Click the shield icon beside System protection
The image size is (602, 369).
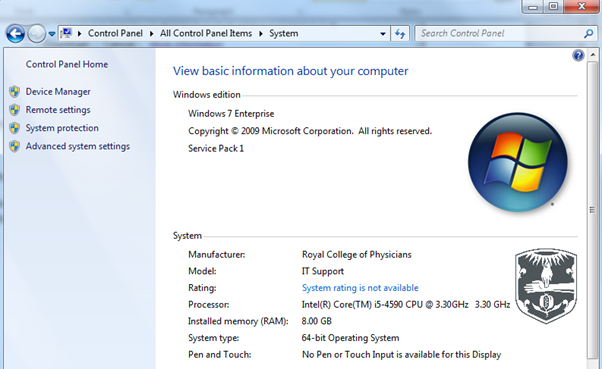point(15,128)
